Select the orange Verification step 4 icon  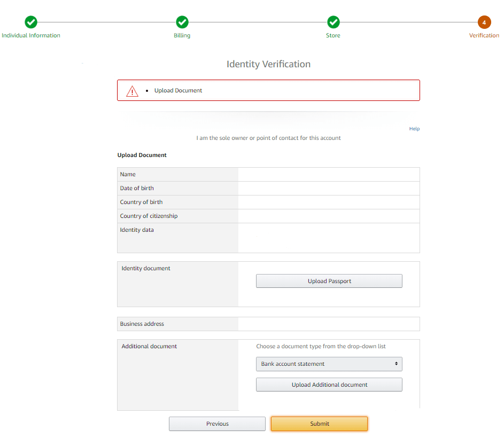(x=484, y=22)
